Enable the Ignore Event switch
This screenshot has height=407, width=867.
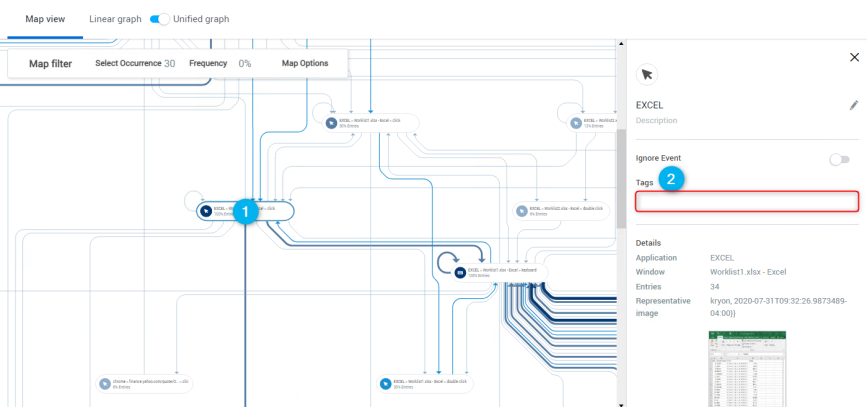(x=839, y=160)
